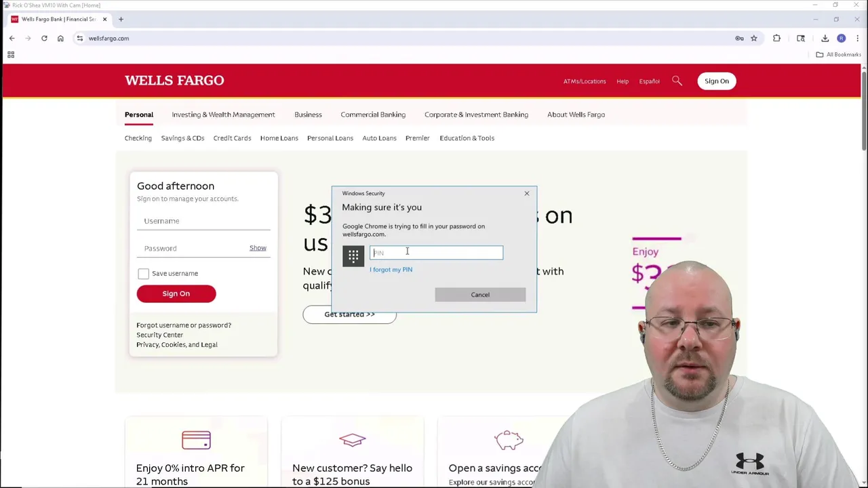This screenshot has height=488, width=868.
Task: Select the Personal tab
Action: coord(139,115)
